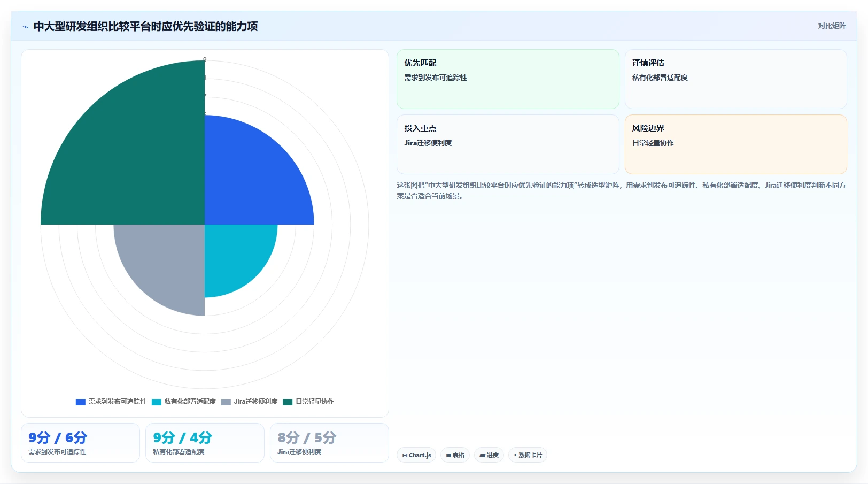Image resolution: width=868 pixels, height=484 pixels.
Task: Click 私有化部署适配度 text in 谨慎评估 card
Action: (x=660, y=78)
